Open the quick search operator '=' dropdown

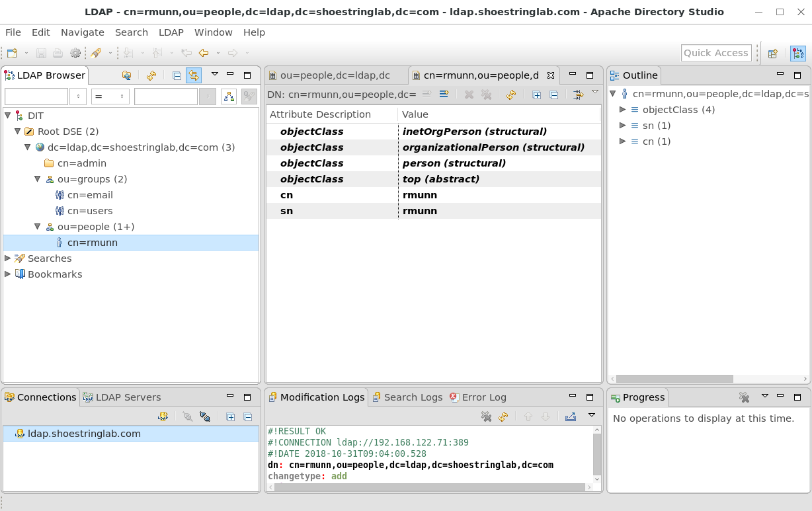pyautogui.click(x=110, y=97)
